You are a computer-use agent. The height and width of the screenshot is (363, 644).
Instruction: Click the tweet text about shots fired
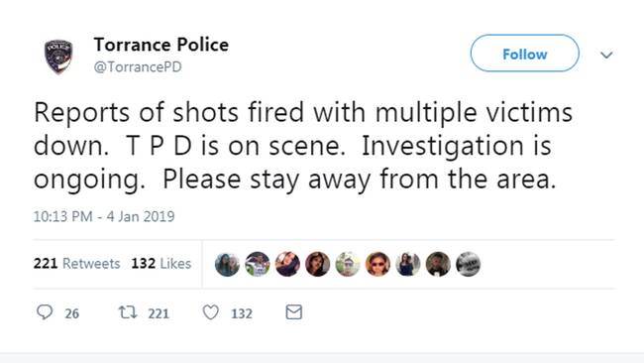pos(303,147)
